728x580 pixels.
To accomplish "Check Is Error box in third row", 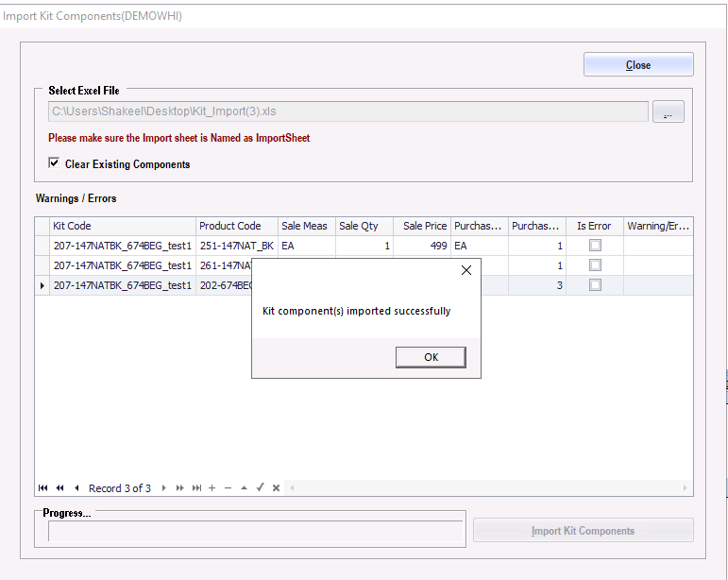I will (x=595, y=285).
